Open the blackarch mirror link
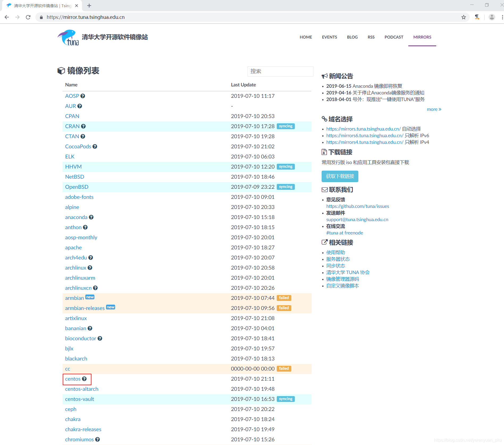Screen dimensions: 504x445 point(76,359)
